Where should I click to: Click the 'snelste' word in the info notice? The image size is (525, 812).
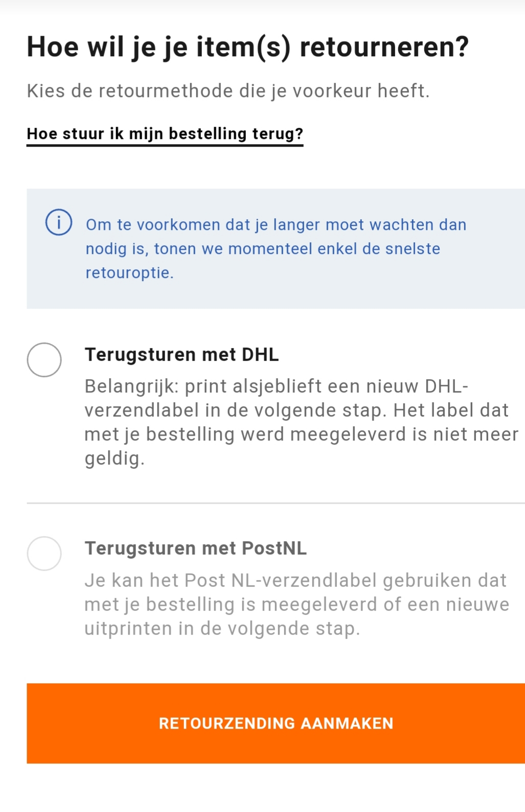point(412,249)
